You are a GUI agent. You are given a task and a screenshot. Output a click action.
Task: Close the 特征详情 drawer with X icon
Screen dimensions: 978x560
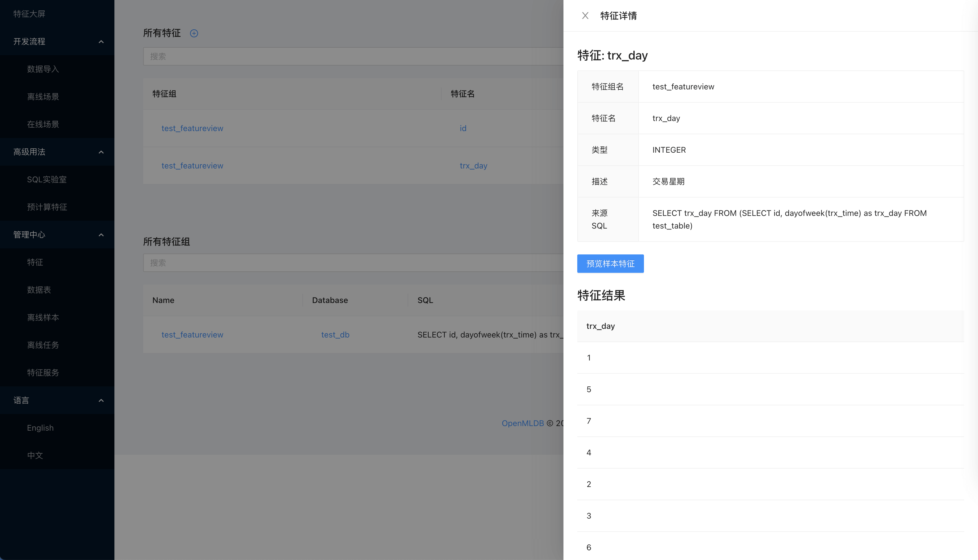tap(585, 16)
